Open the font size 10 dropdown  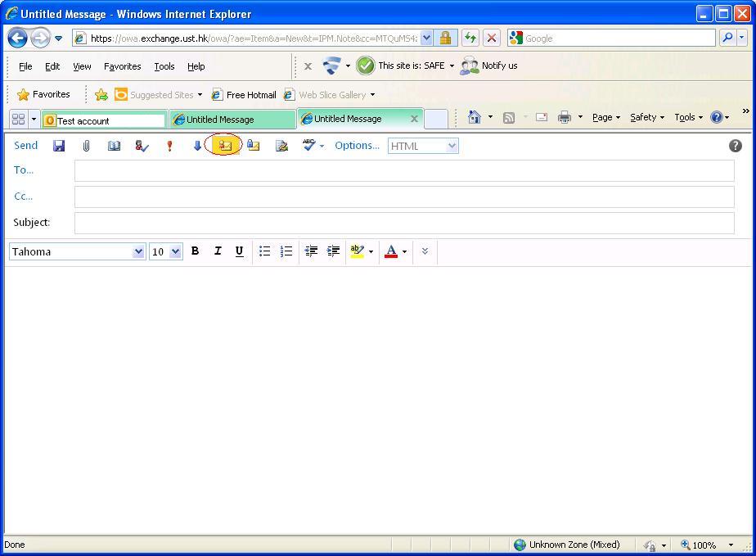175,252
